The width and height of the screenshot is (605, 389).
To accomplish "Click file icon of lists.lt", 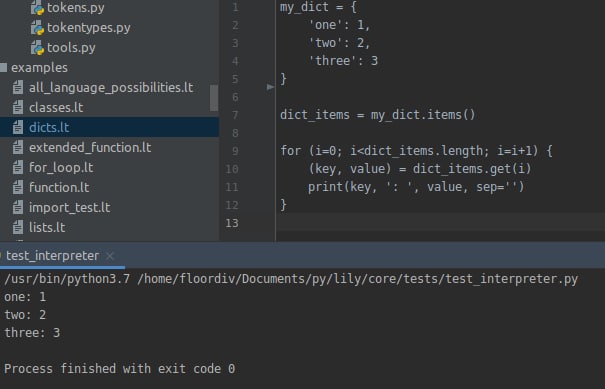I will (18, 228).
